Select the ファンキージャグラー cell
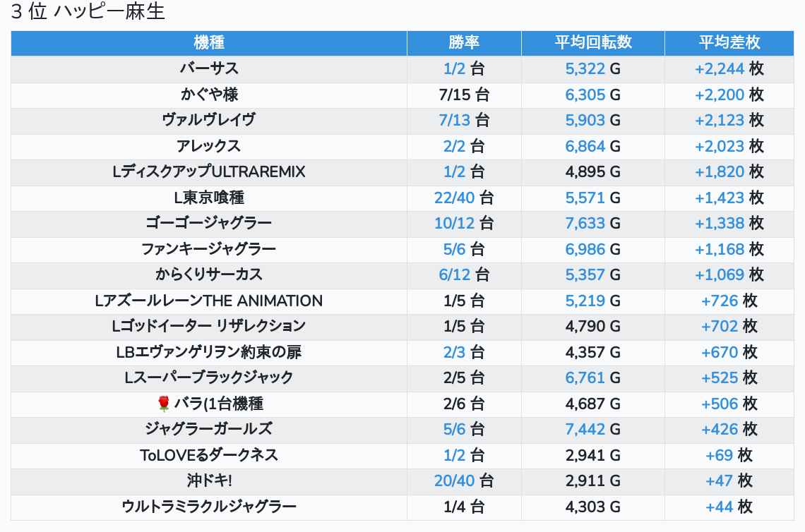The height and width of the screenshot is (532, 805). 209,249
